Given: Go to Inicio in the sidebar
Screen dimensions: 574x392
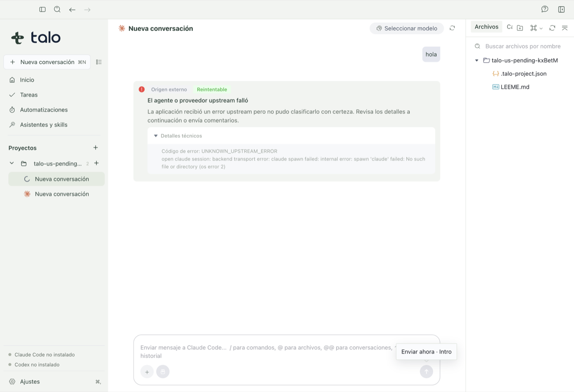Looking at the screenshot, I should pyautogui.click(x=54, y=80).
